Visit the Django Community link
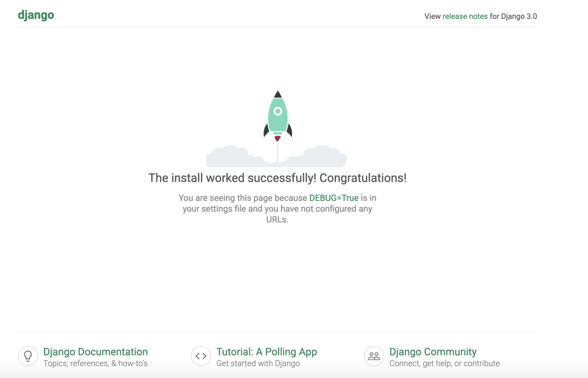This screenshot has width=588, height=378. (x=433, y=352)
